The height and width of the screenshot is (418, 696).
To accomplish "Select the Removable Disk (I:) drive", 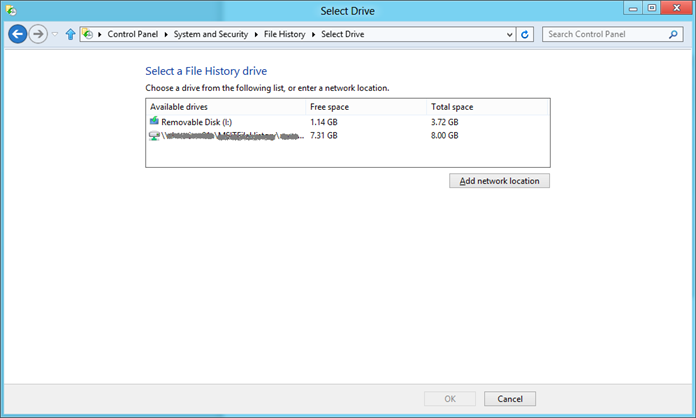I will (348, 122).
